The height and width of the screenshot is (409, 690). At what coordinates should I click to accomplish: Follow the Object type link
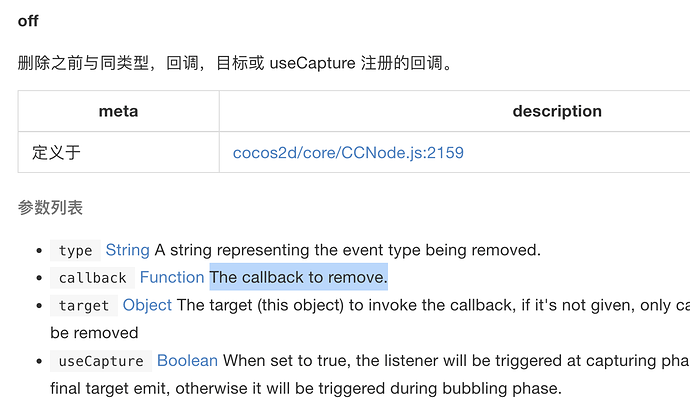click(147, 305)
